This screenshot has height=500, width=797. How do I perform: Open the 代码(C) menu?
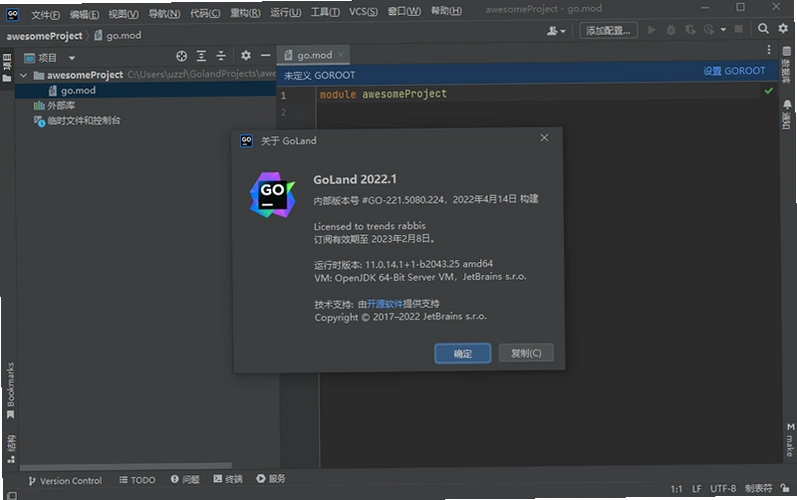pyautogui.click(x=205, y=13)
